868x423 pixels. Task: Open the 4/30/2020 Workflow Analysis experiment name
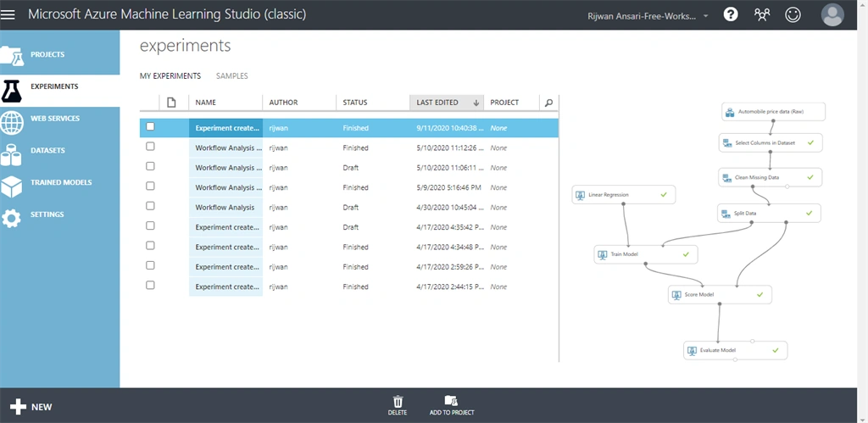coord(225,208)
